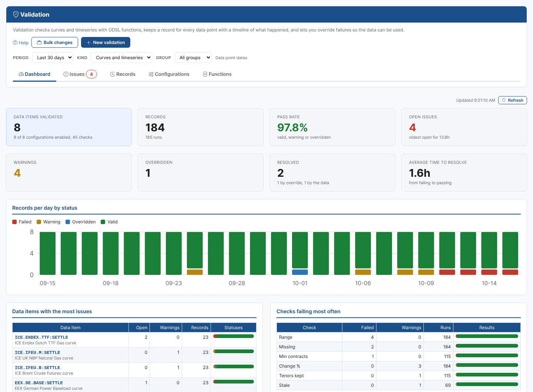The image size is (533, 392).
Task: Click the Average time to resolve card
Action: [x=464, y=172]
